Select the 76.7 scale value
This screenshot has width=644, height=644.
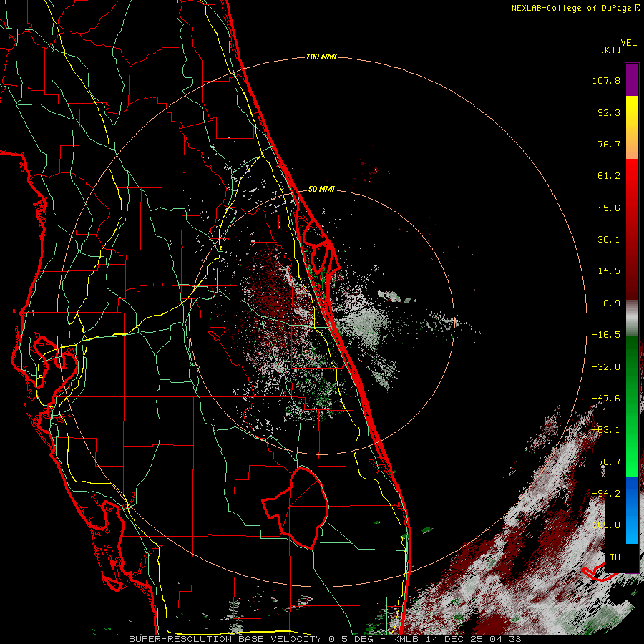[609, 144]
